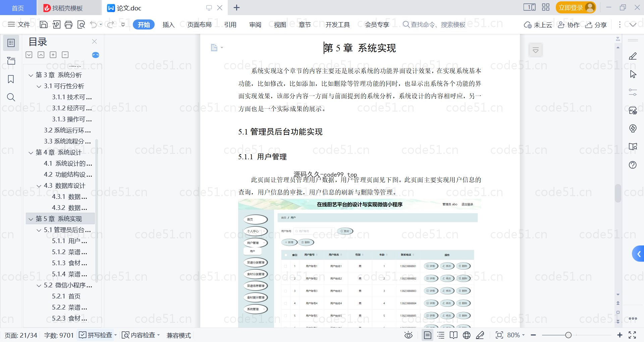This screenshot has height=342, width=644.
Task: Select 5.2.1 首页 in outline
Action: 66,296
